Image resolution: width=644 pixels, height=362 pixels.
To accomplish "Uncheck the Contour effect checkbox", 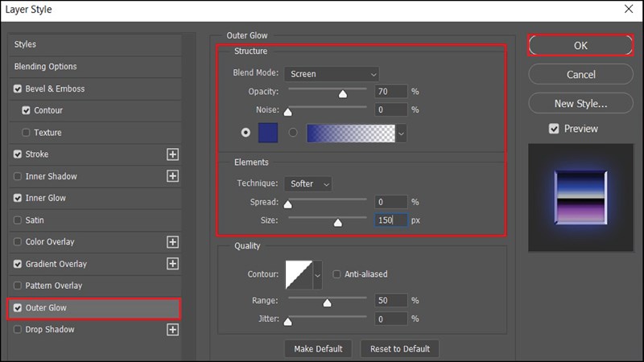I will coord(27,110).
